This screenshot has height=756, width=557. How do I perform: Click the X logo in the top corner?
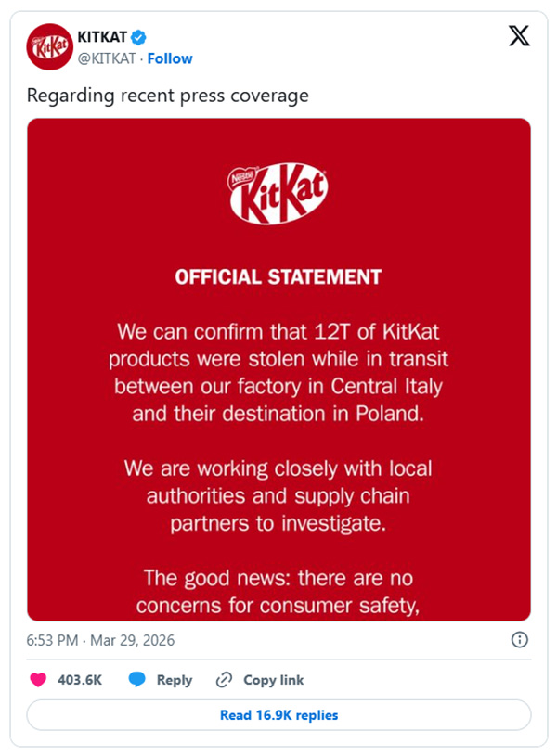517,35
